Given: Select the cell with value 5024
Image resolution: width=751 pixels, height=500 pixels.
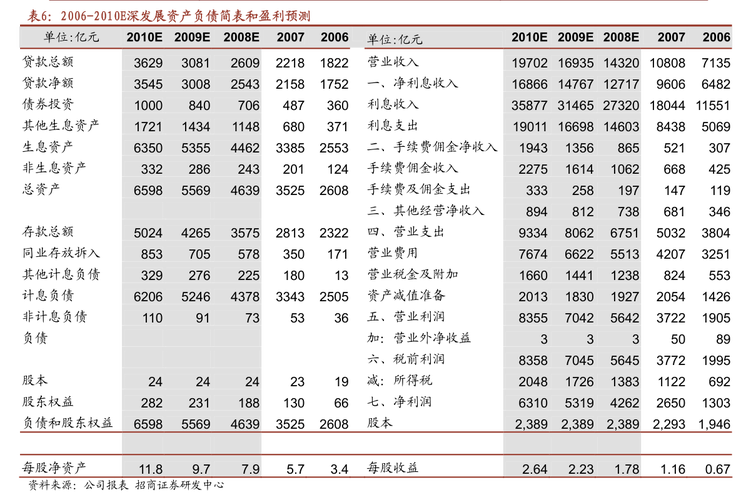Looking at the screenshot, I should (x=148, y=233).
